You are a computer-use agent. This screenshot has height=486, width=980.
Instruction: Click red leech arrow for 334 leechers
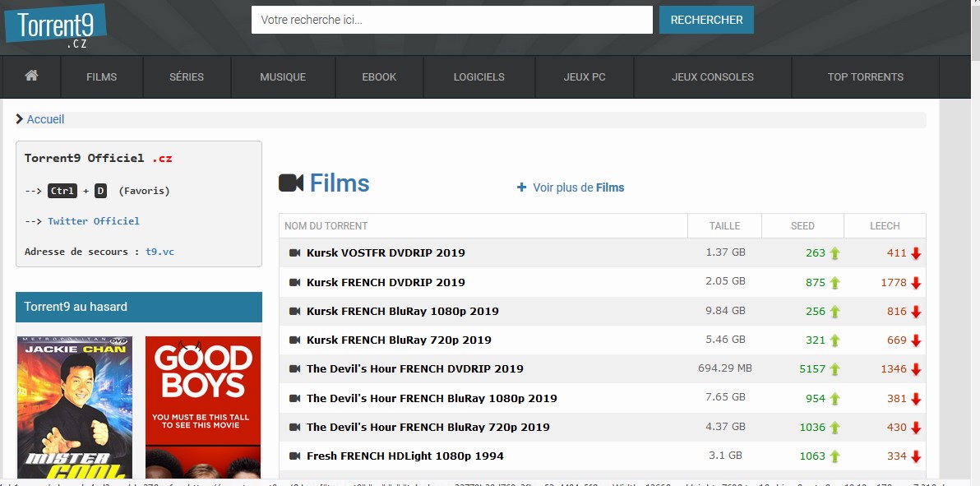tap(916, 456)
